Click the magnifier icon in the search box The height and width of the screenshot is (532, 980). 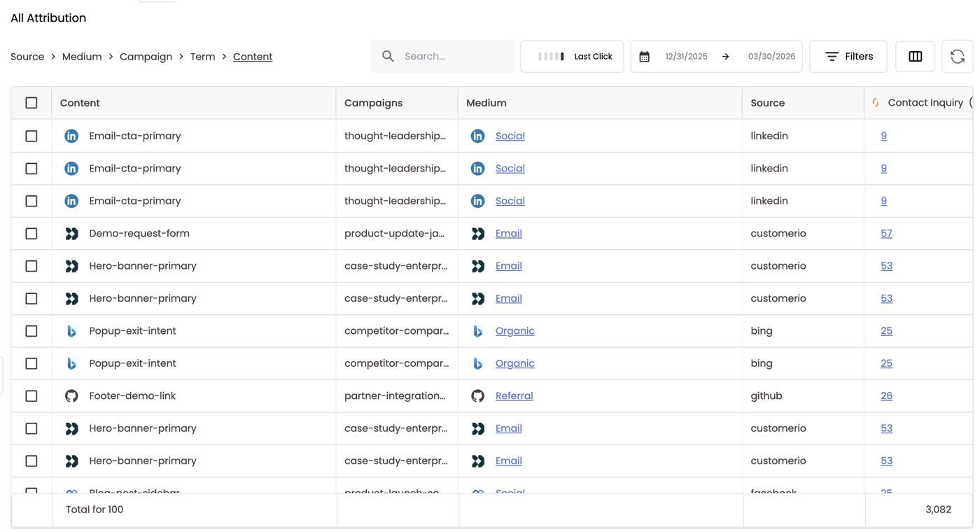tap(388, 56)
